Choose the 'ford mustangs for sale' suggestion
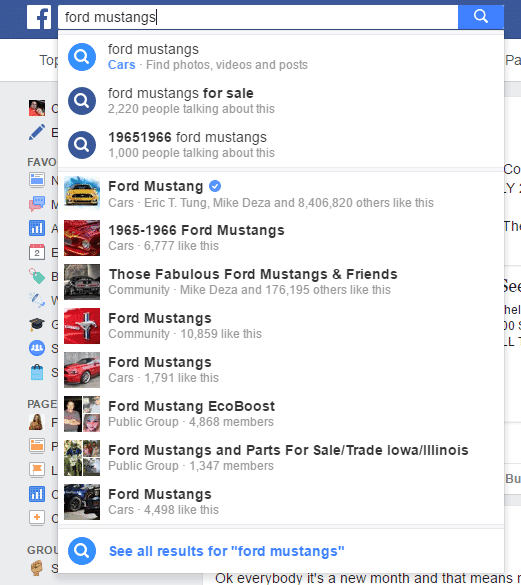 tap(281, 101)
